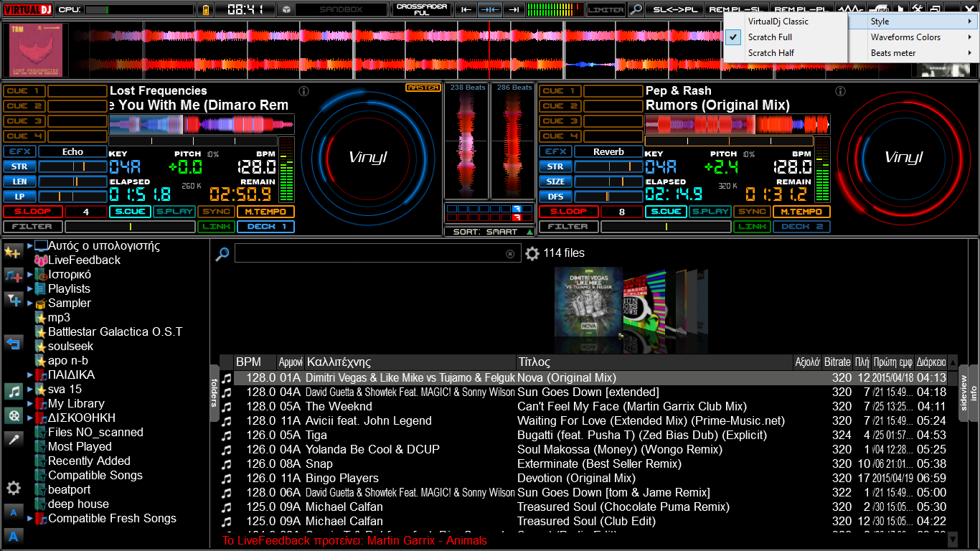The width and height of the screenshot is (980, 551).
Task: Toggle EFX on deck 1 (Echo)
Action: [x=19, y=151]
